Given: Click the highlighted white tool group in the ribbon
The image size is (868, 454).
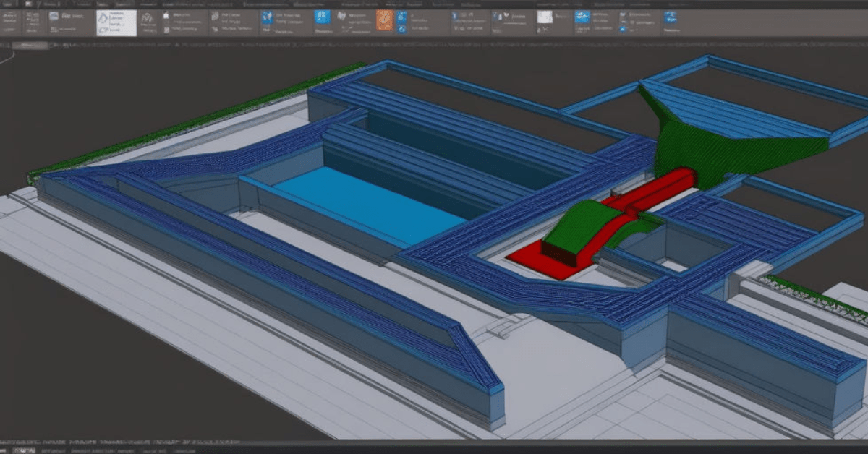Looking at the screenshot, I should point(116,20).
